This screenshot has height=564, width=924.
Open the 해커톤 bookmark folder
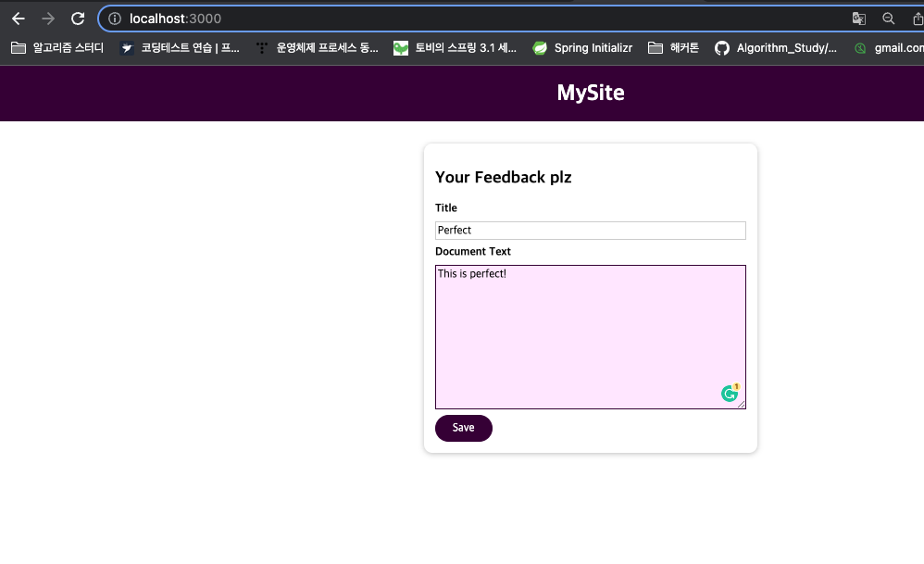point(673,48)
